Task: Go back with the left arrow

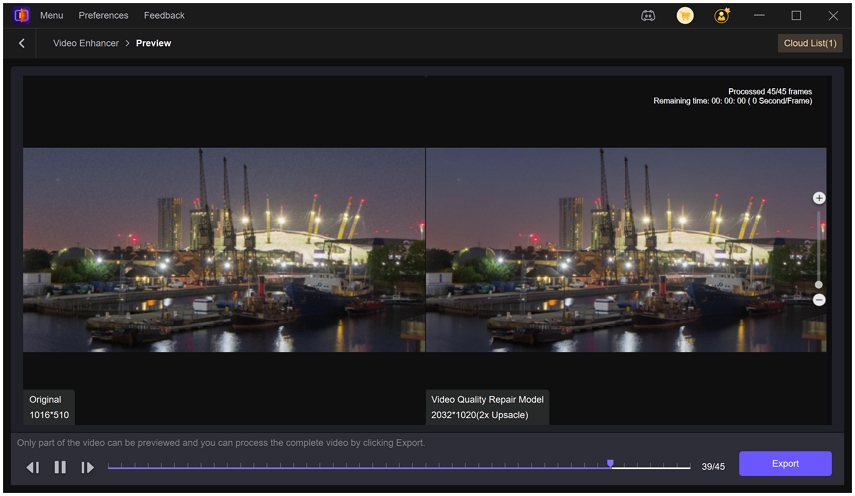Action: (22, 43)
